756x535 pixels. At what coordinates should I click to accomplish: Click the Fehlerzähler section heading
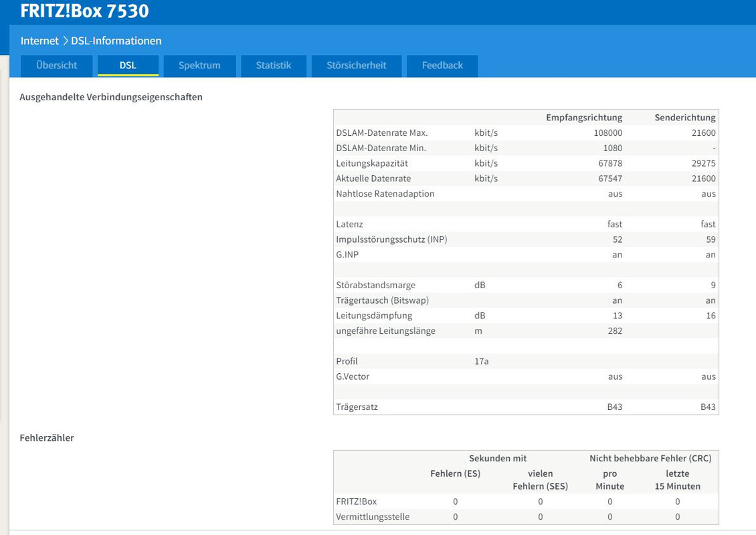(47, 438)
